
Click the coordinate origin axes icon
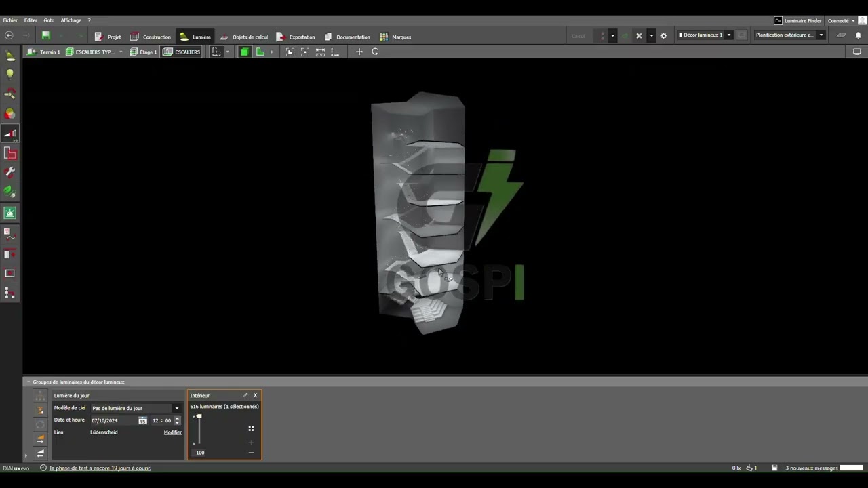coord(334,52)
